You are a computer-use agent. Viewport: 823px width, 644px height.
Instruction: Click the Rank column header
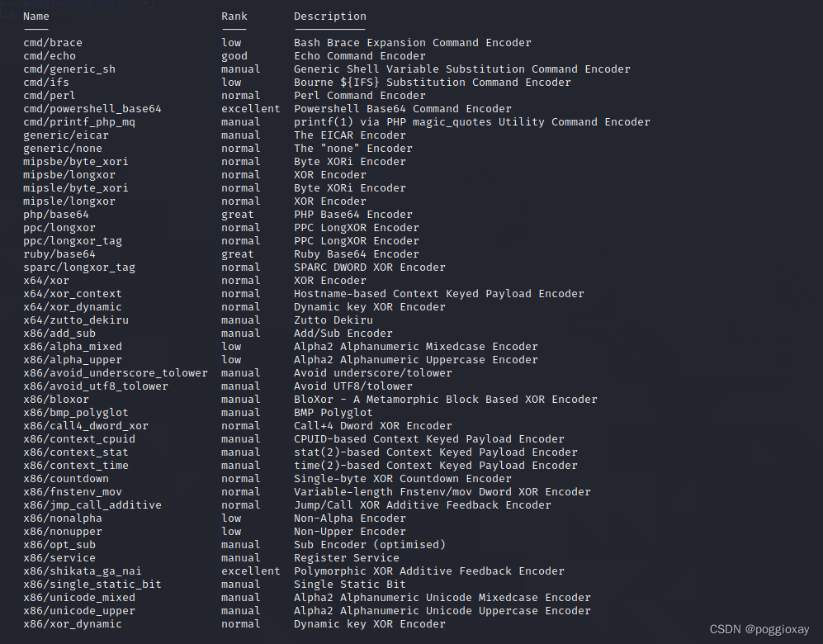pyautogui.click(x=234, y=17)
